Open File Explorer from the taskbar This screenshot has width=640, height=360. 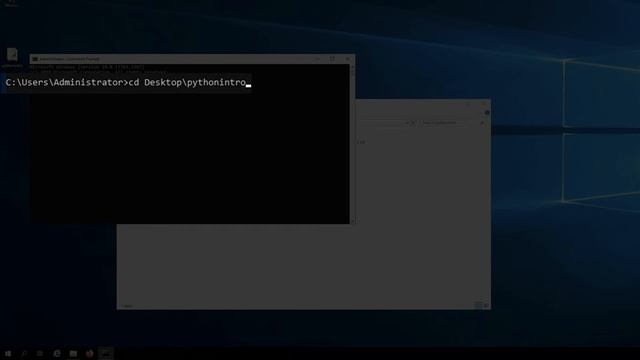(73, 353)
